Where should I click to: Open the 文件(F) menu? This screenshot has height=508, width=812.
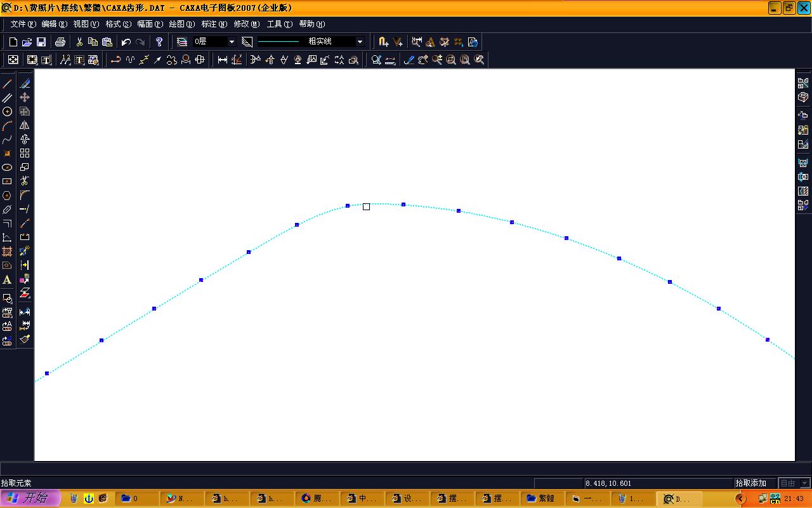pyautogui.click(x=23, y=24)
